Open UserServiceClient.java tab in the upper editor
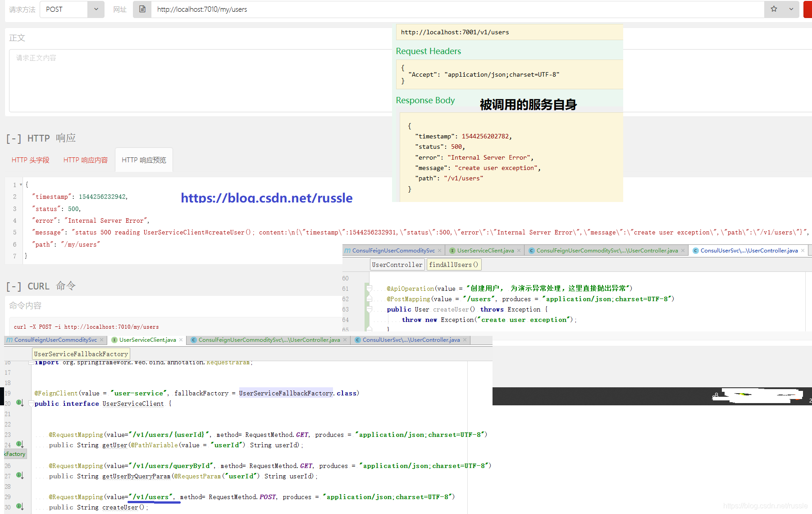 (485, 251)
